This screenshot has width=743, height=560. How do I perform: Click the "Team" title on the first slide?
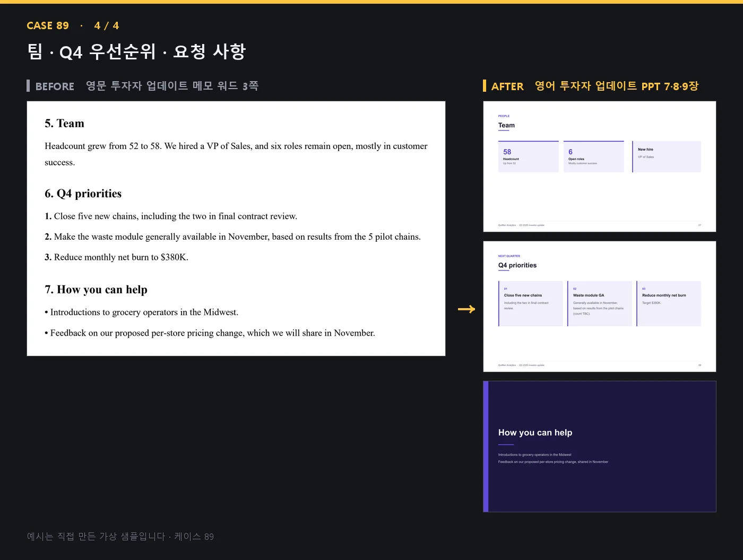click(506, 126)
